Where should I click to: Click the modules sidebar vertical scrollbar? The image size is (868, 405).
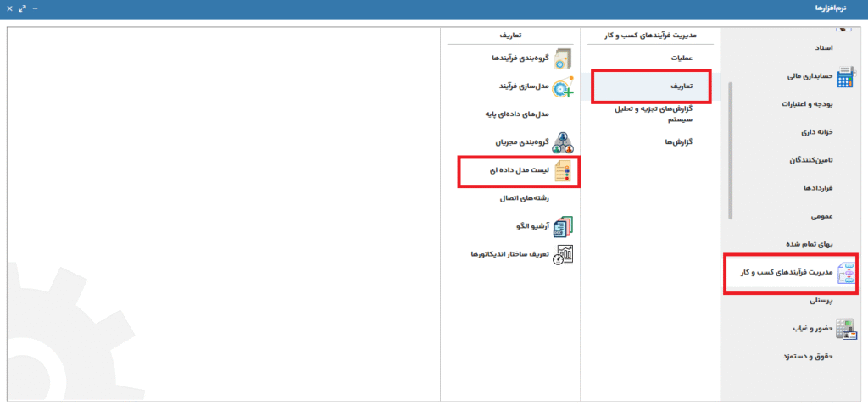729,151
